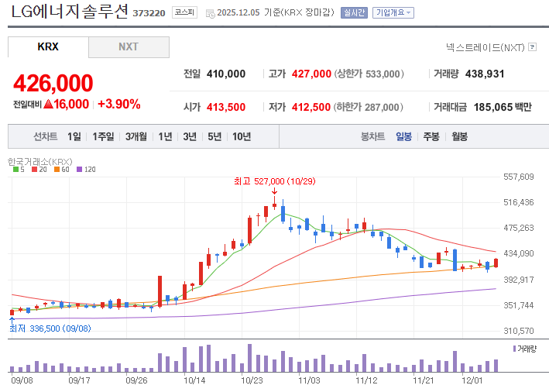Click the clock icon before the date
The width and height of the screenshot is (549, 392).
tap(210, 14)
